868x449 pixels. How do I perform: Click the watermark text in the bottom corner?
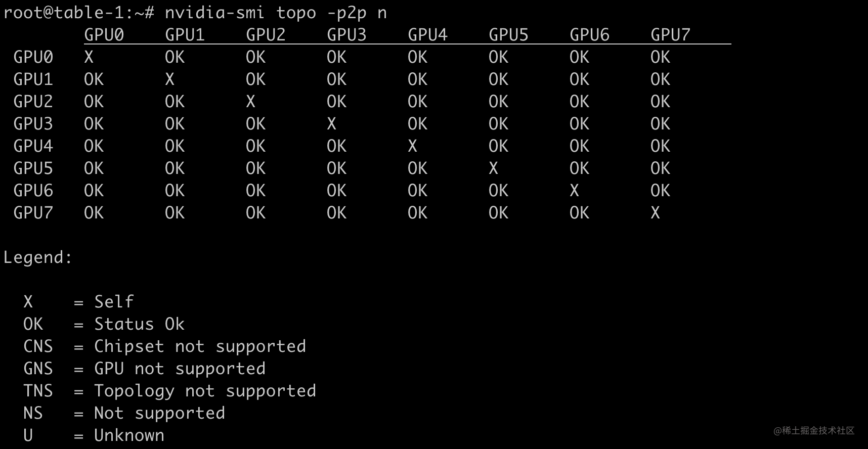(813, 431)
